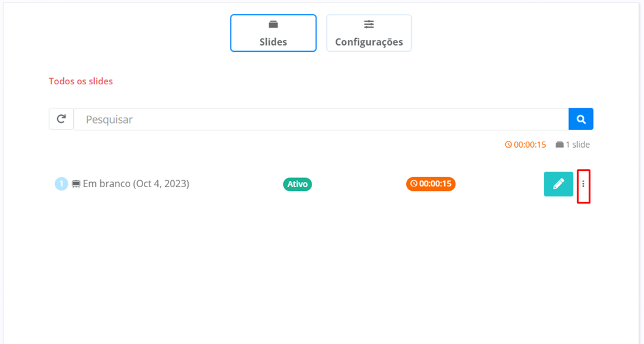Click the screen icon before Em branco
The height and width of the screenshot is (344, 644).
(x=76, y=184)
